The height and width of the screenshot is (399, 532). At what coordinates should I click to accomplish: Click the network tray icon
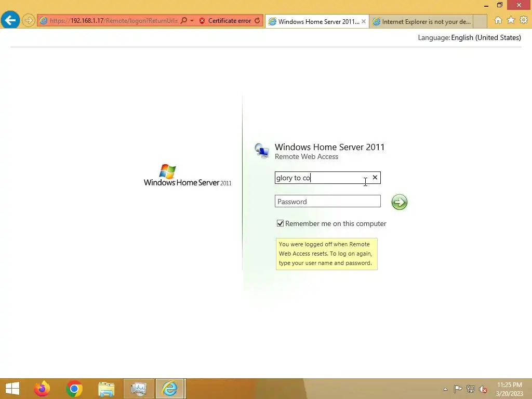[471, 389]
